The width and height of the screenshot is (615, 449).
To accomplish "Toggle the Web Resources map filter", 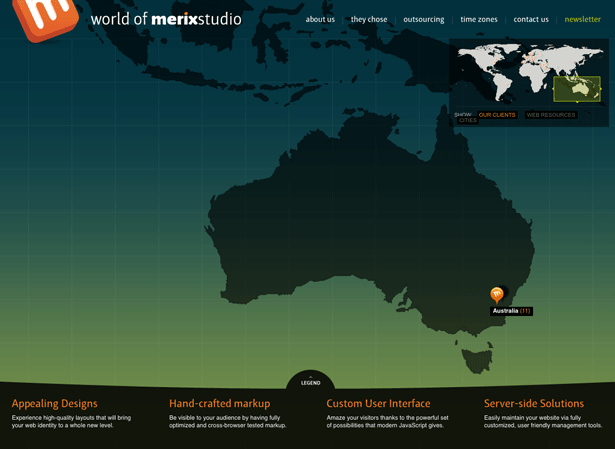I will (551, 115).
